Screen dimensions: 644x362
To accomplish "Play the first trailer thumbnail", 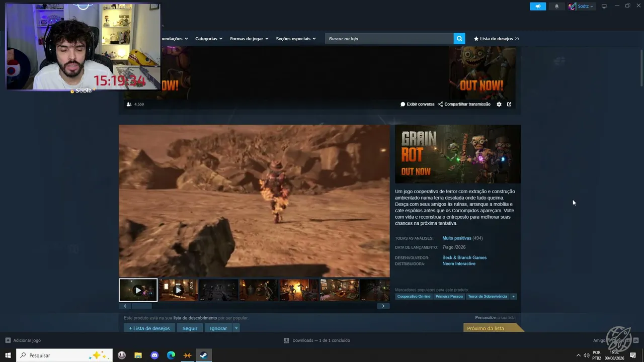I will 138,290.
